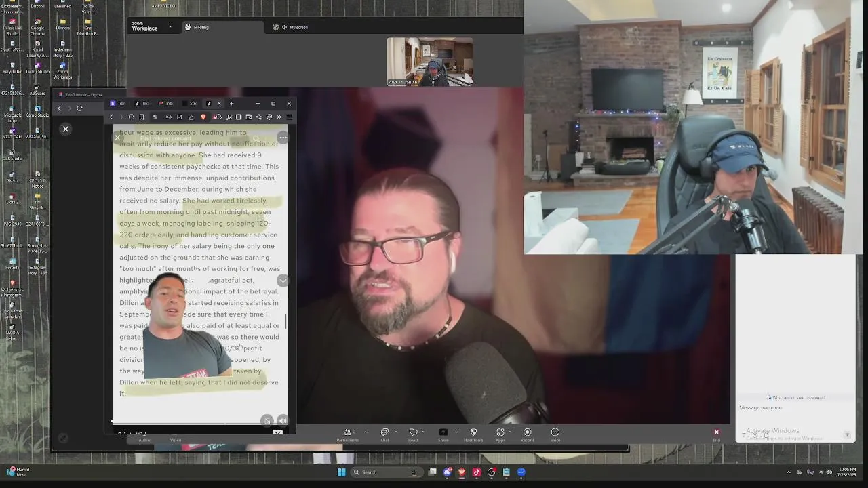Open the Zoom icon on the taskbar
The height and width of the screenshot is (488, 868).
(521, 472)
